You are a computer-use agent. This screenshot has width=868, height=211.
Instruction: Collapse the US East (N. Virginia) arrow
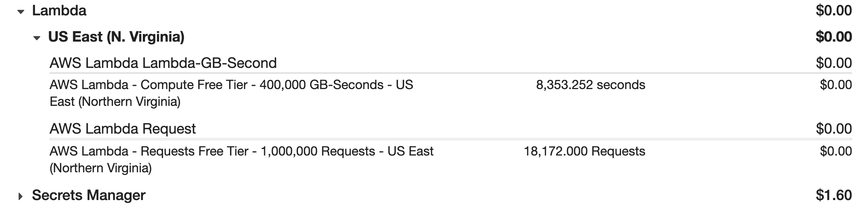point(36,38)
